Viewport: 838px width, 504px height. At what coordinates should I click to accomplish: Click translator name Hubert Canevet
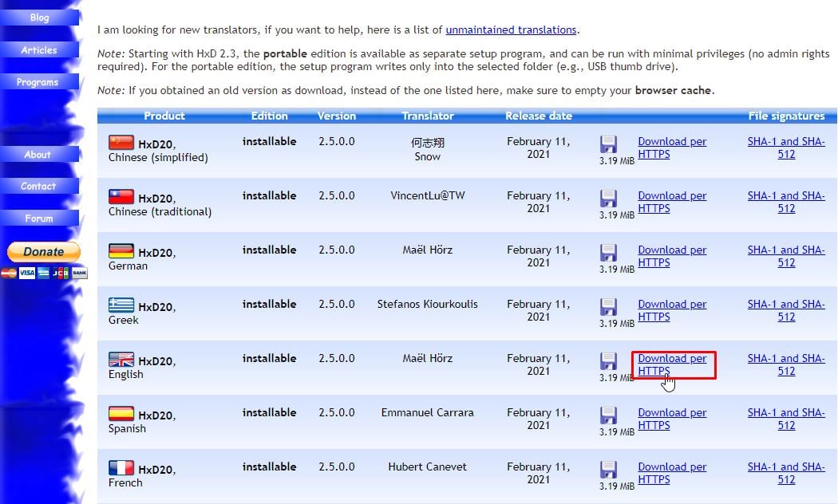pos(428,467)
